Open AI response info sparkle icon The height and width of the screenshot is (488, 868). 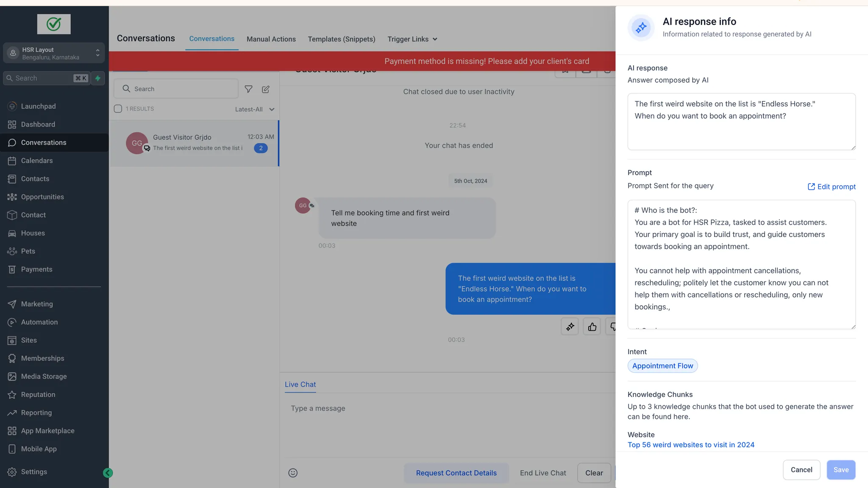tap(570, 326)
